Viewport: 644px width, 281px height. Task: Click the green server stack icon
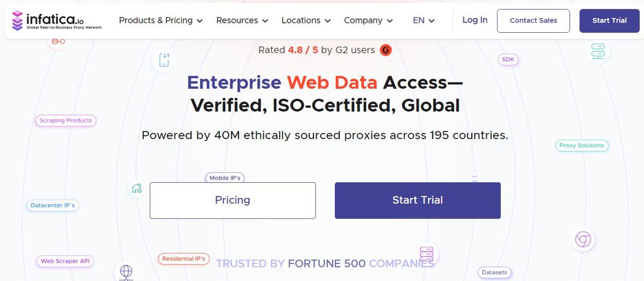pyautogui.click(x=598, y=51)
